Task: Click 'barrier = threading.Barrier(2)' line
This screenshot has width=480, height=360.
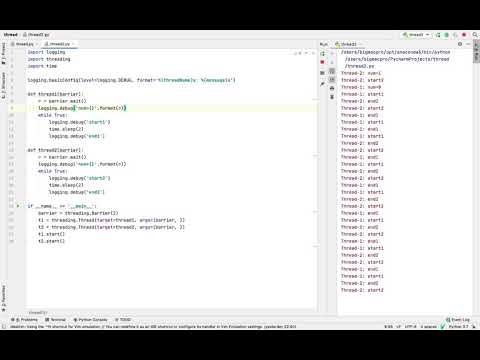Action: point(78,213)
